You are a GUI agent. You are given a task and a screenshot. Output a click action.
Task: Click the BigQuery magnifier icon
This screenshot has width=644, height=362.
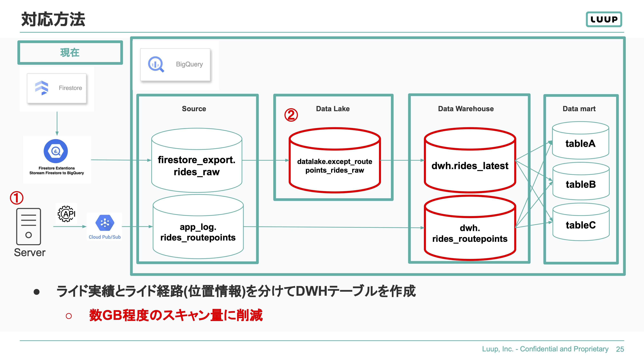[x=156, y=65]
